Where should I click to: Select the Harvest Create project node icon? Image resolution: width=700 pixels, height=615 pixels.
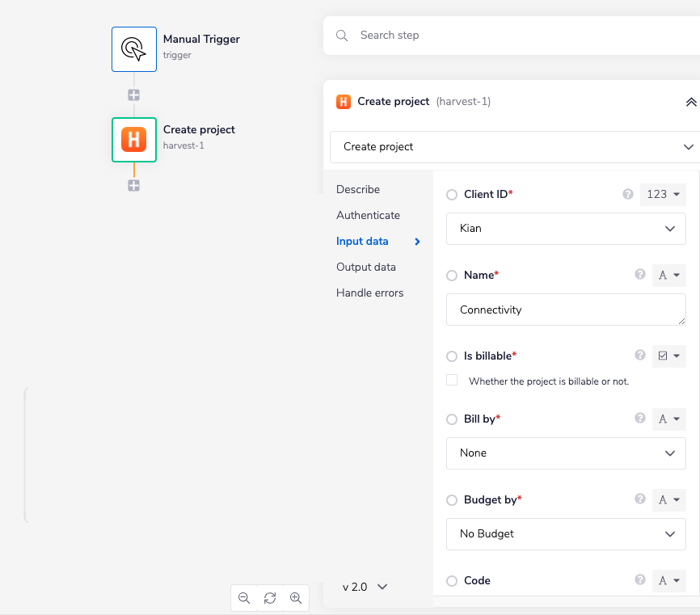[x=133, y=139]
